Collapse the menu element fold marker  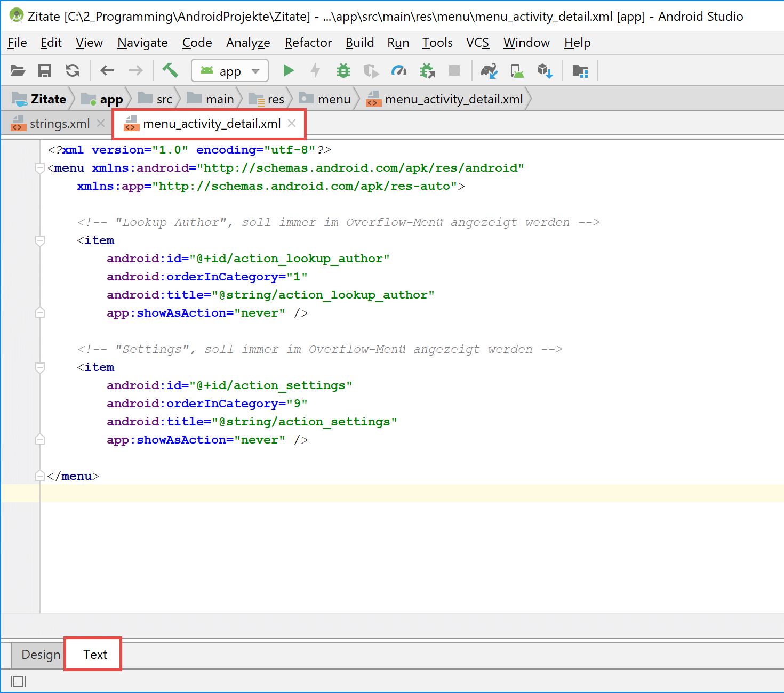(39, 168)
